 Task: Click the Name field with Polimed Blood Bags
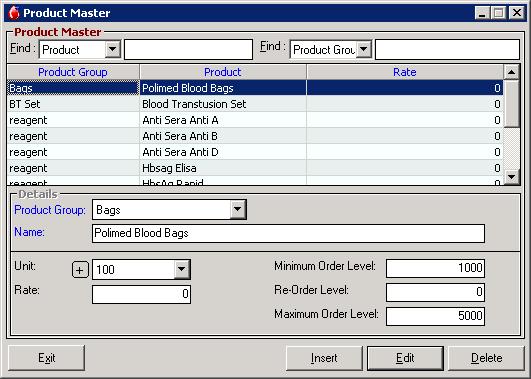(288, 233)
